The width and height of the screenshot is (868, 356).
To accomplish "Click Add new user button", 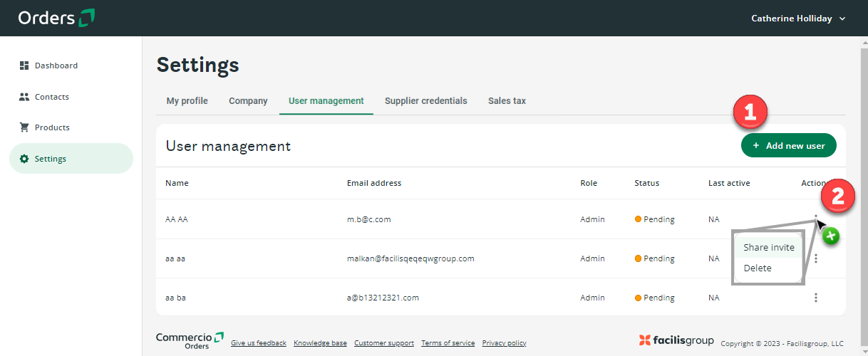I will coord(789,145).
